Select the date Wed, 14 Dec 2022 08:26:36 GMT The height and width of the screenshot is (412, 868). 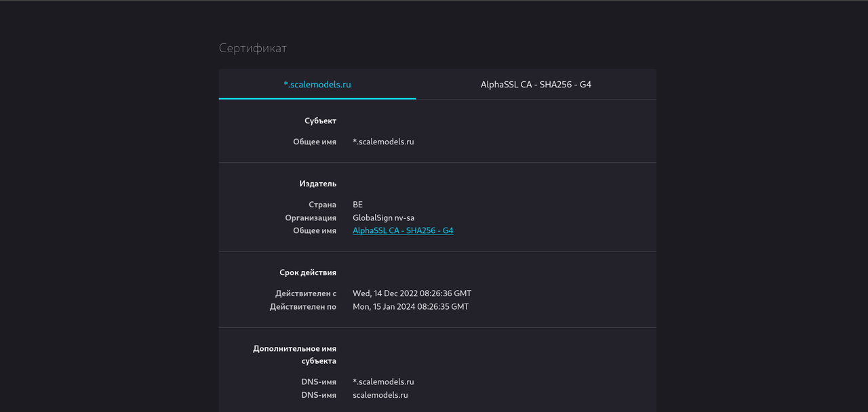tap(412, 293)
